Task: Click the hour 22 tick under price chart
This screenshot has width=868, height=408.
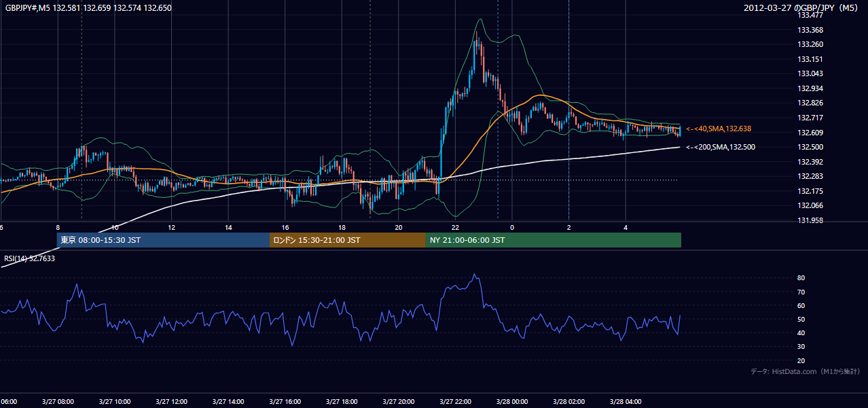Action: (x=455, y=228)
